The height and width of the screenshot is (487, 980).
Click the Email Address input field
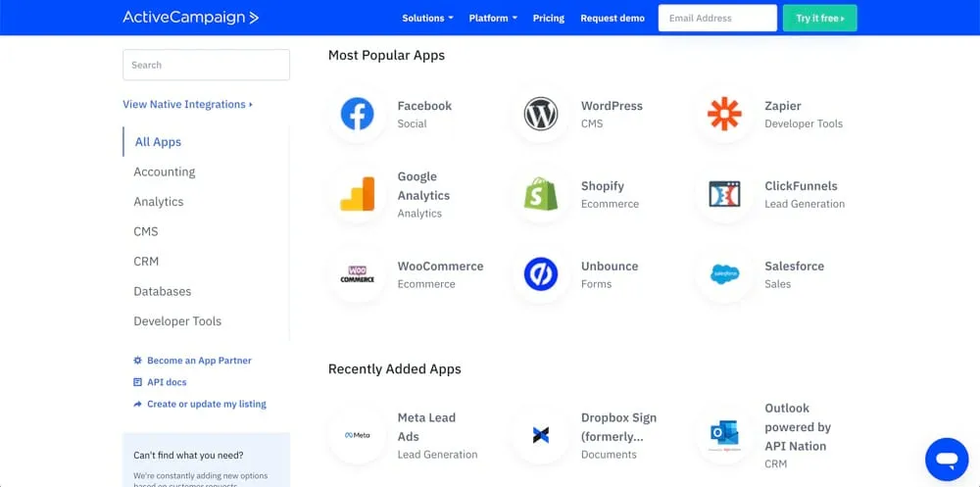717,18
